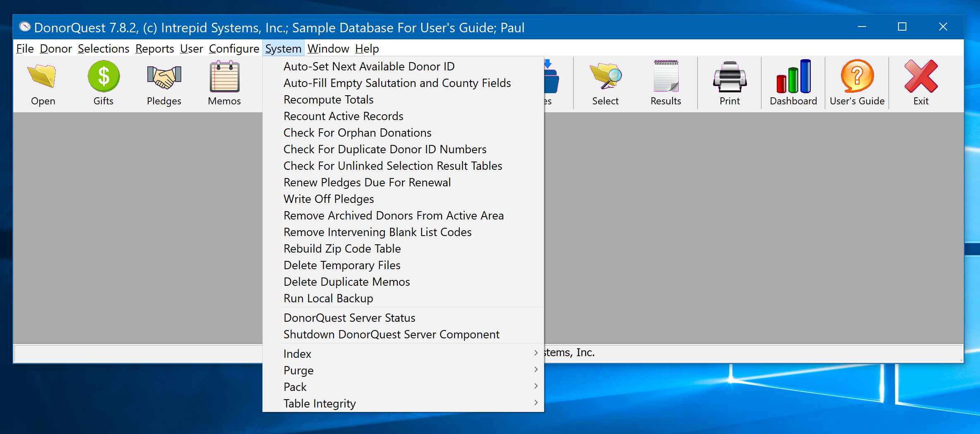Screen dimensions: 980x434
Task: Choose Check For Unlinked Selection Result Tables
Action: click(403, 166)
